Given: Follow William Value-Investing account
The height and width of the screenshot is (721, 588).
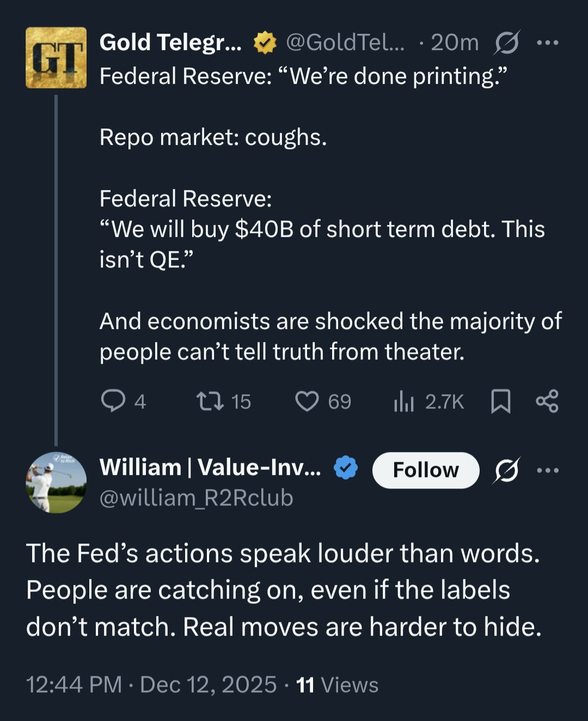Looking at the screenshot, I should (426, 470).
